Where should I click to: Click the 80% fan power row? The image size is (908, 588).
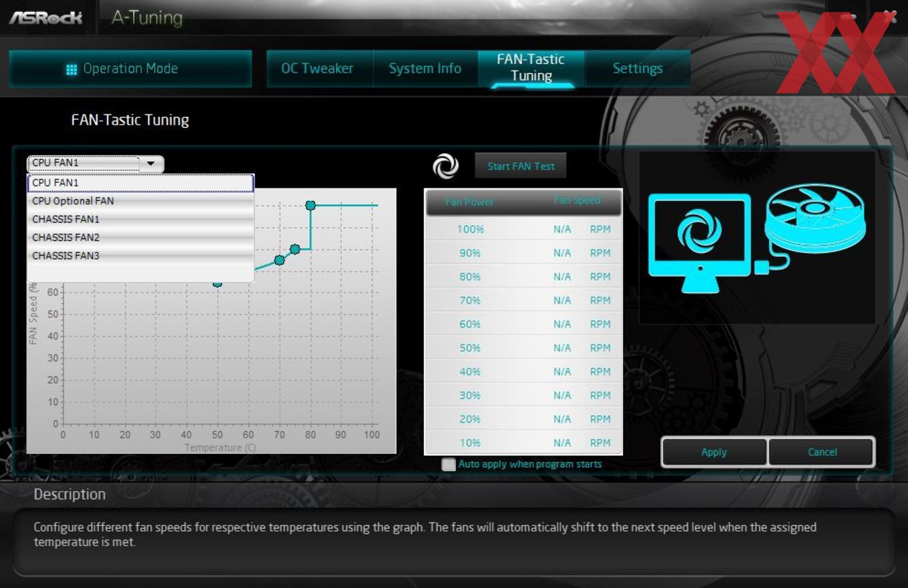point(523,276)
